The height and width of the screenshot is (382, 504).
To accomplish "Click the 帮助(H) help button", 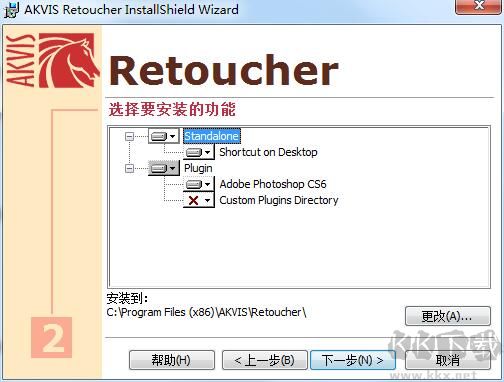I will [x=172, y=360].
